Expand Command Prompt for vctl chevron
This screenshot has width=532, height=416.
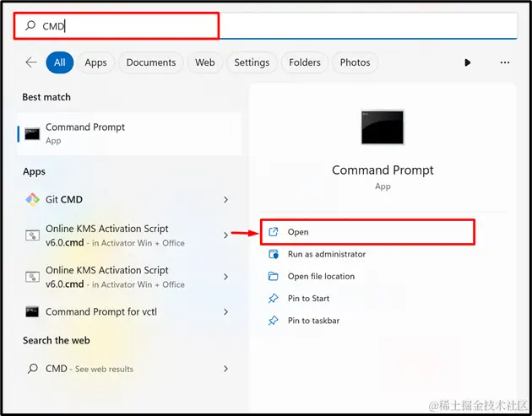[226, 312]
